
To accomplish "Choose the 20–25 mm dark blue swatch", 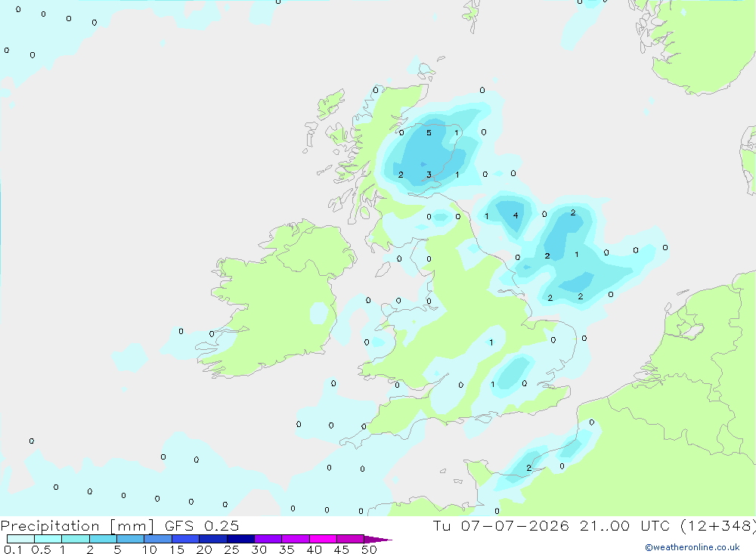I will (212, 539).
